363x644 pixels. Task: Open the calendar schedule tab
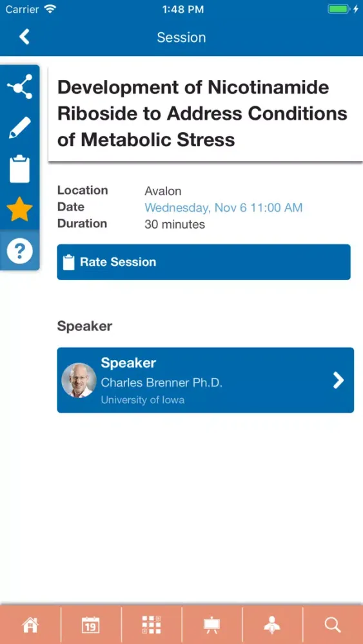(91, 625)
